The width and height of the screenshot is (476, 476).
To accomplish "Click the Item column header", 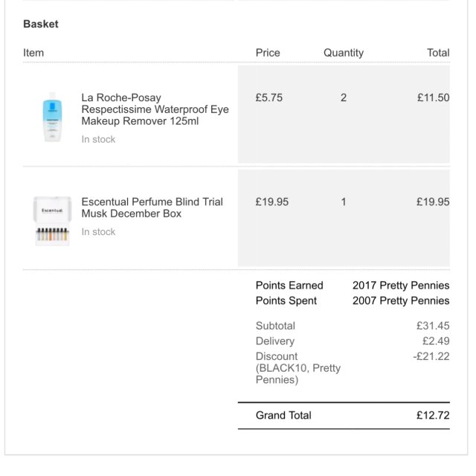I will click(x=33, y=53).
